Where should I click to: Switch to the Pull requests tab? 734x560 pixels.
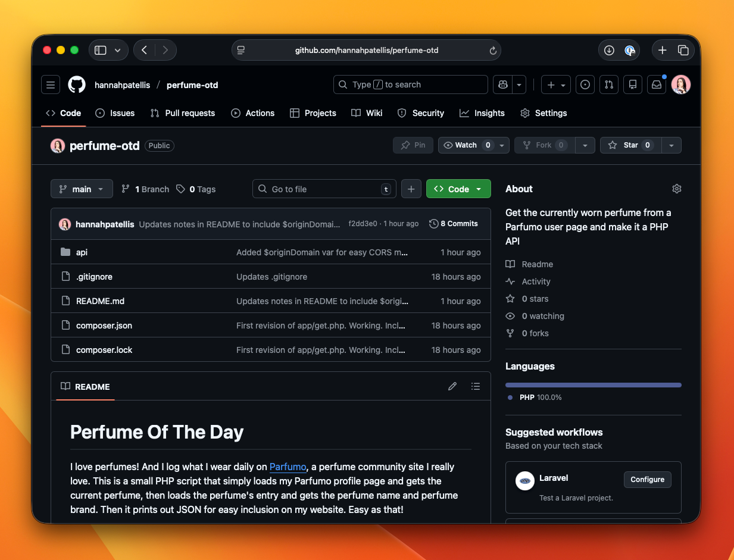tap(183, 113)
